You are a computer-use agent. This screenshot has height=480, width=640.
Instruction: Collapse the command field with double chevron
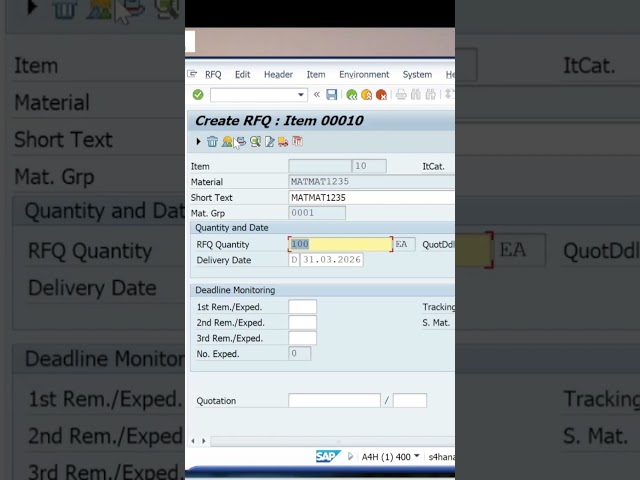317,95
